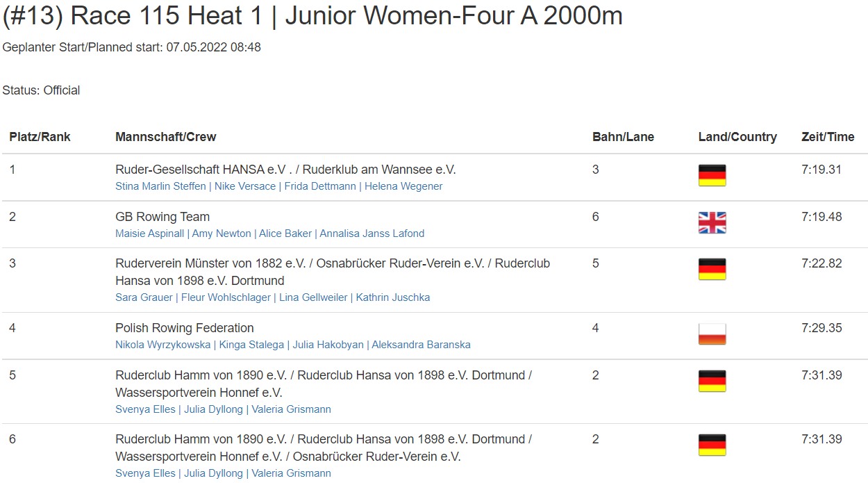
Task: Click the German flag in the rank 6 row
Action: click(x=712, y=445)
